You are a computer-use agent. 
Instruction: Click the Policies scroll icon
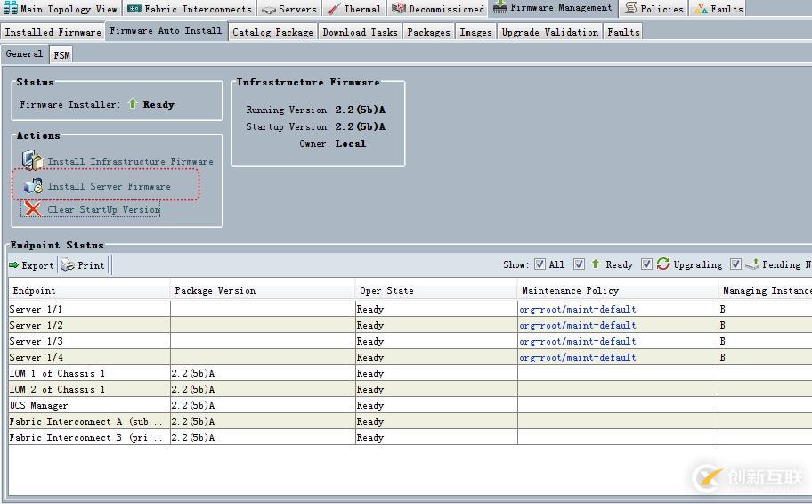click(x=630, y=8)
